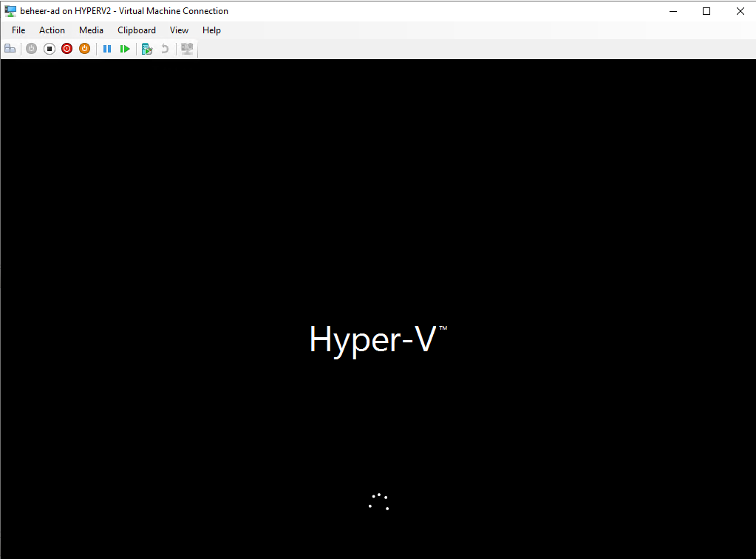Open the Clipboard menu
Image resolution: width=756 pixels, height=559 pixels.
pyautogui.click(x=137, y=30)
